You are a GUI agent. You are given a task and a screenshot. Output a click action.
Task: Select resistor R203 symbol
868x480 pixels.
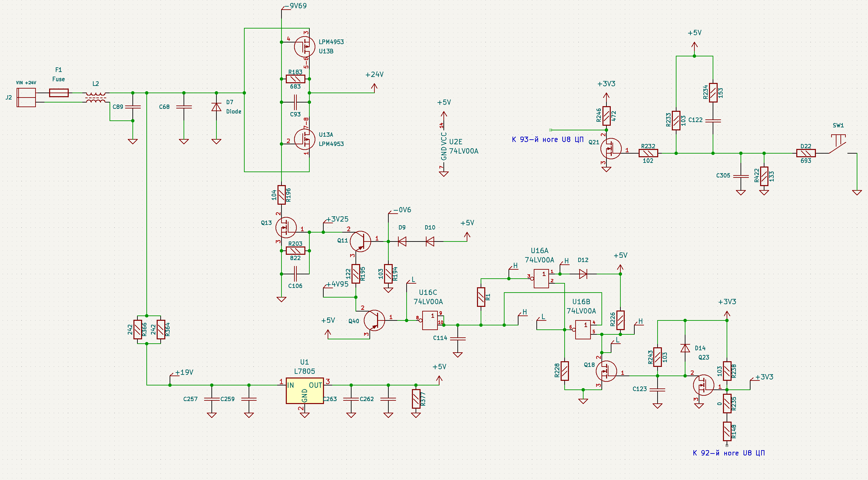click(x=295, y=250)
